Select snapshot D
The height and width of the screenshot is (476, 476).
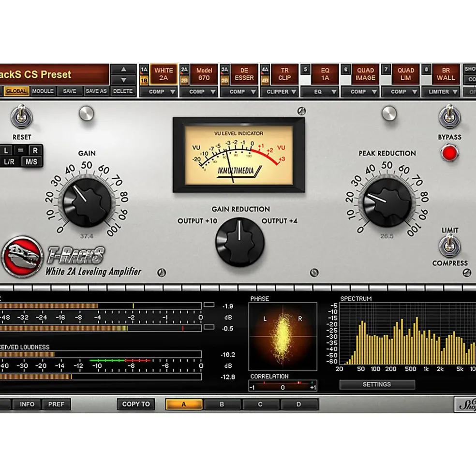299,404
